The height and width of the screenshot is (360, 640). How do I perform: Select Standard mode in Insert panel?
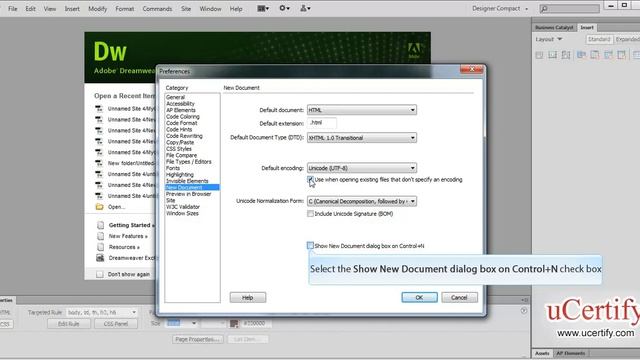(x=599, y=39)
